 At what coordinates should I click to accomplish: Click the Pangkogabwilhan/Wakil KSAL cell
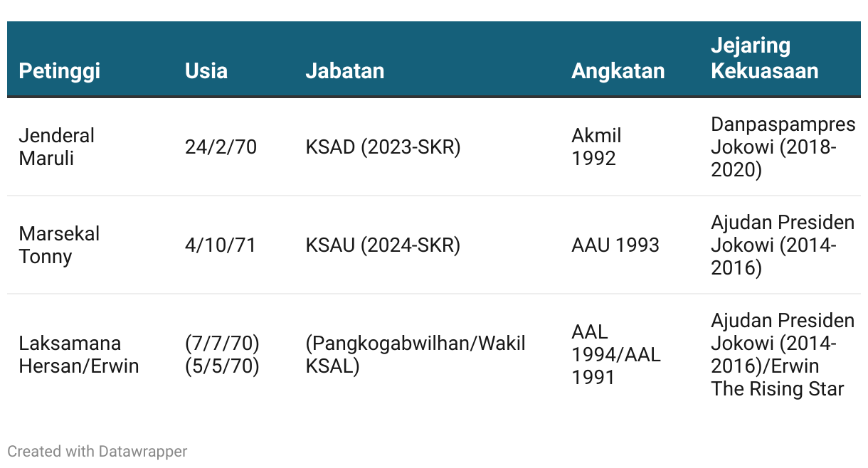point(415,354)
